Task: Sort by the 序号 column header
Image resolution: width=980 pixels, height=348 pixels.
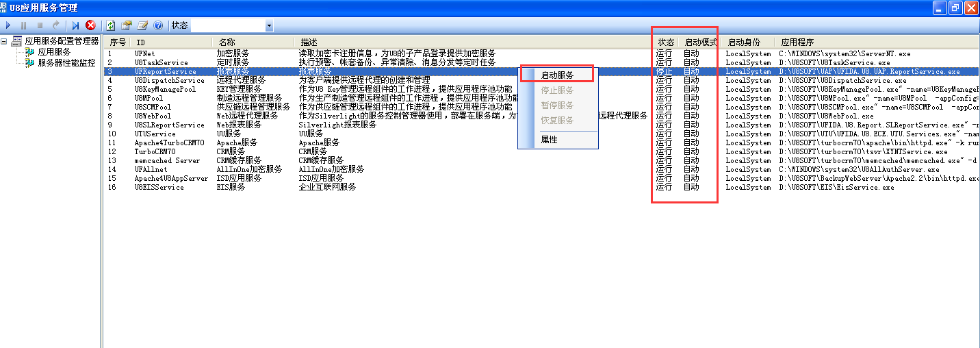Action: (116, 42)
